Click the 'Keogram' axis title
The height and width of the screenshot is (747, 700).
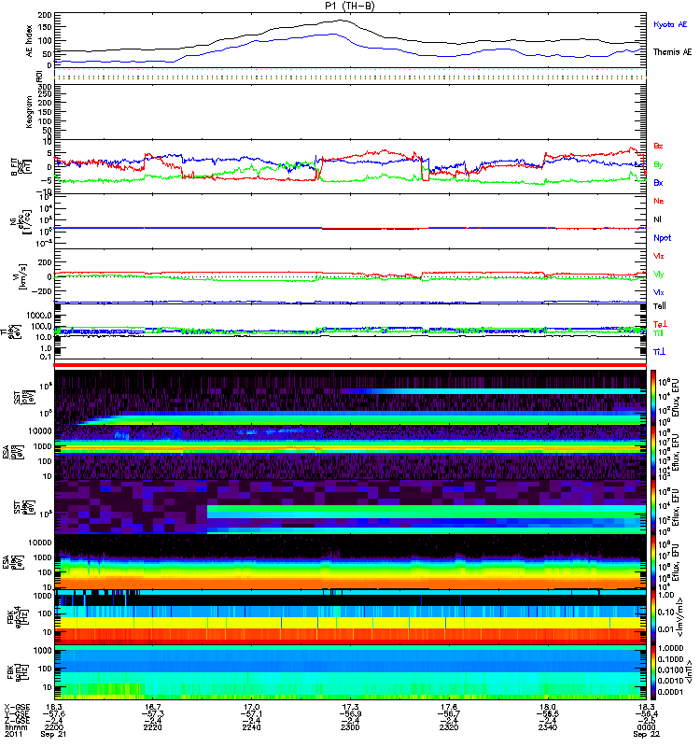click(x=30, y=112)
